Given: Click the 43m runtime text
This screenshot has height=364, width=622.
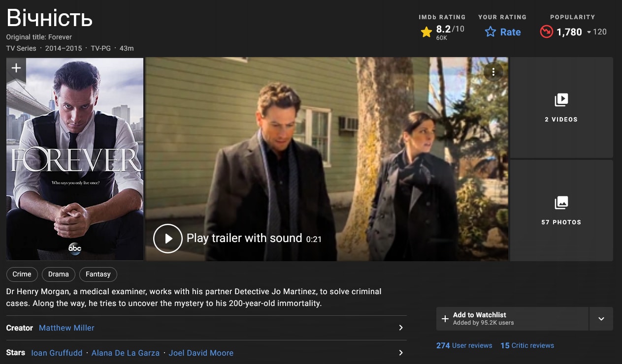Looking at the screenshot, I should 127,48.
